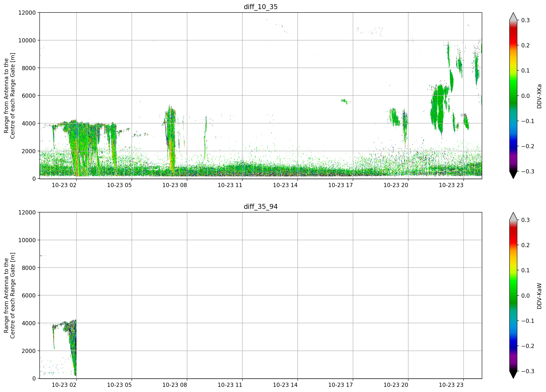This screenshot has height=392, width=546.
Task: Click the blue -0.2 region on the DDV-XKa colorbar
Action: pyautogui.click(x=513, y=146)
